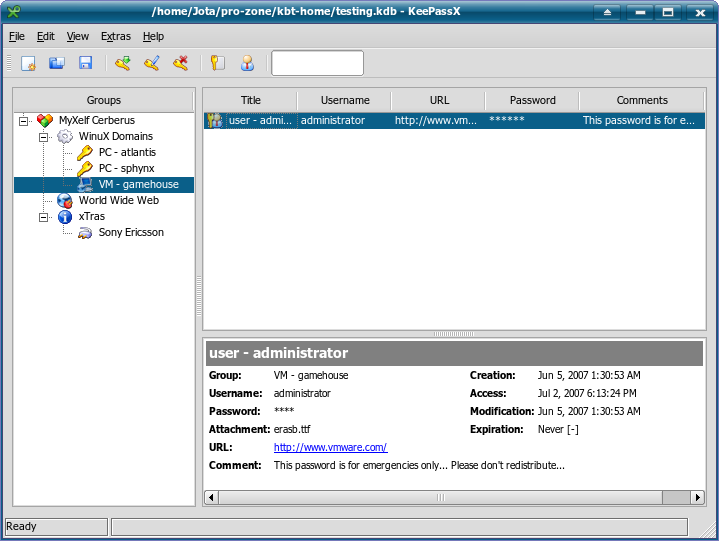Image resolution: width=719 pixels, height=541 pixels.
Task: Click the Groups panel header
Action: coord(104,100)
